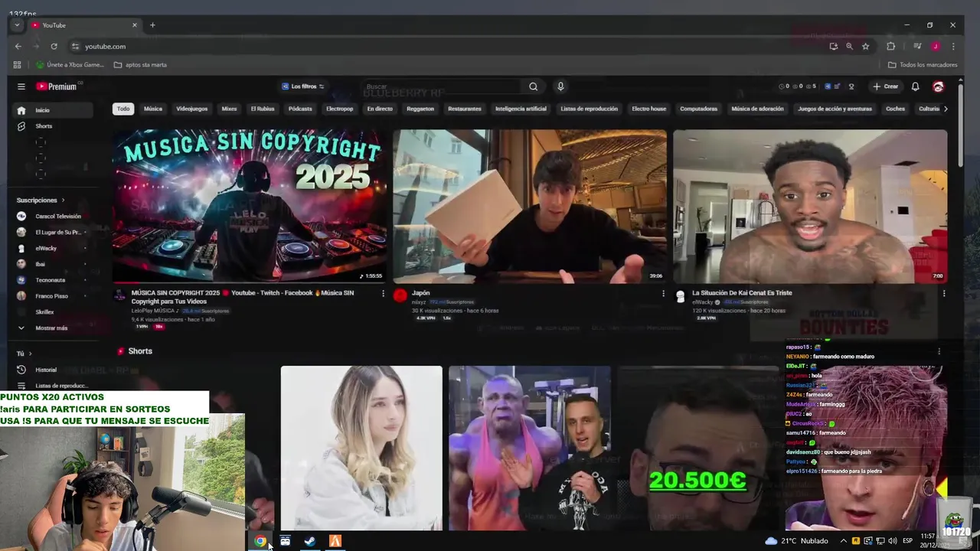This screenshot has height=551, width=980.
Task: Click the Crear button
Action: click(886, 86)
